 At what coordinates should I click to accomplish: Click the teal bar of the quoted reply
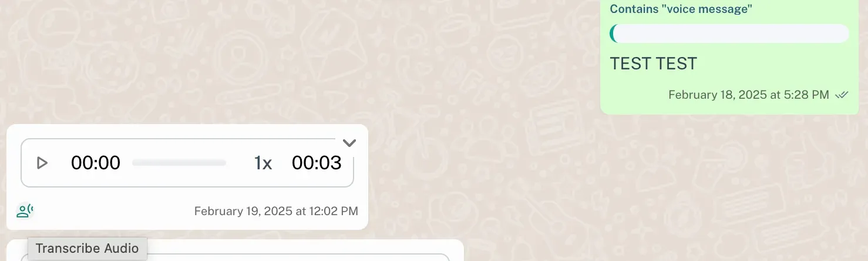[613, 34]
